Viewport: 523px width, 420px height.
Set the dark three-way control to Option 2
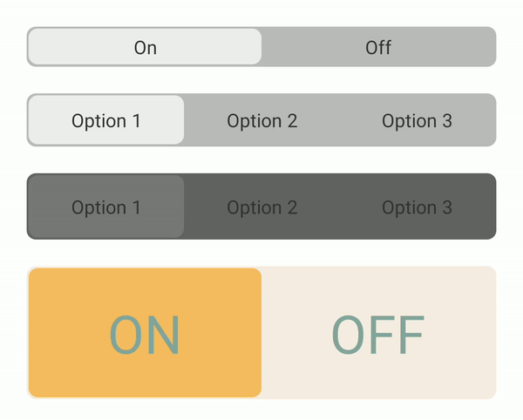tap(261, 207)
